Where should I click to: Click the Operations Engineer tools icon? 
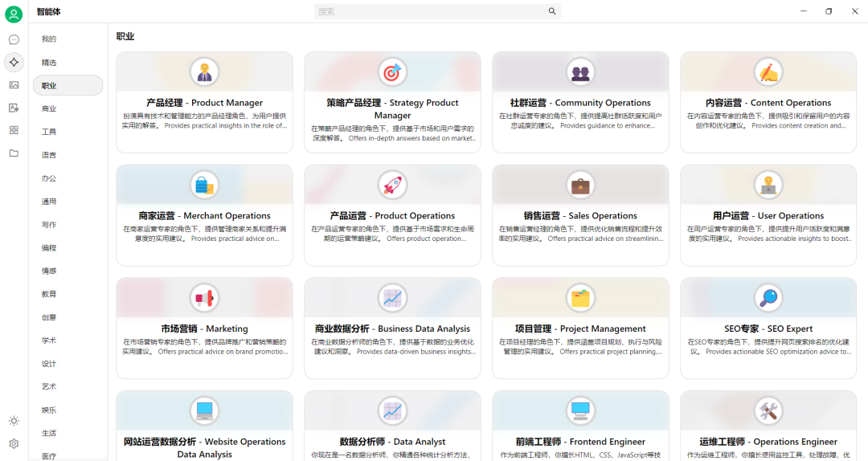(768, 410)
